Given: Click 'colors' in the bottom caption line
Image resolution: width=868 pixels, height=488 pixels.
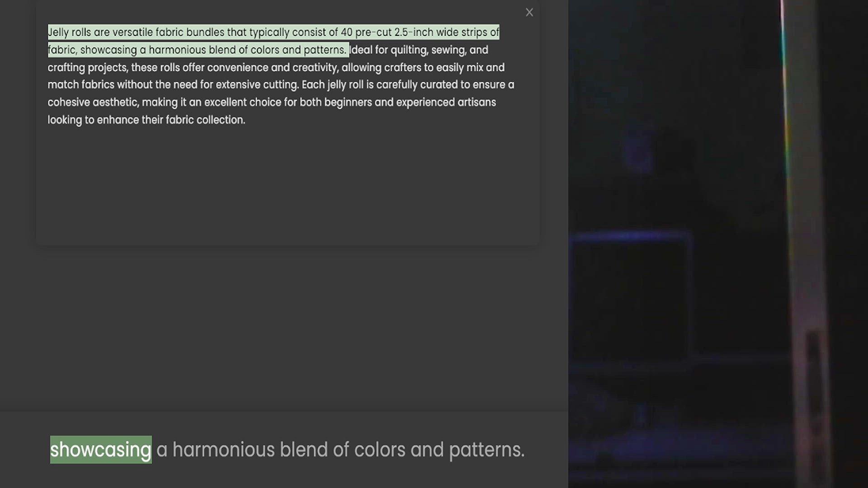Looking at the screenshot, I should click(x=380, y=450).
